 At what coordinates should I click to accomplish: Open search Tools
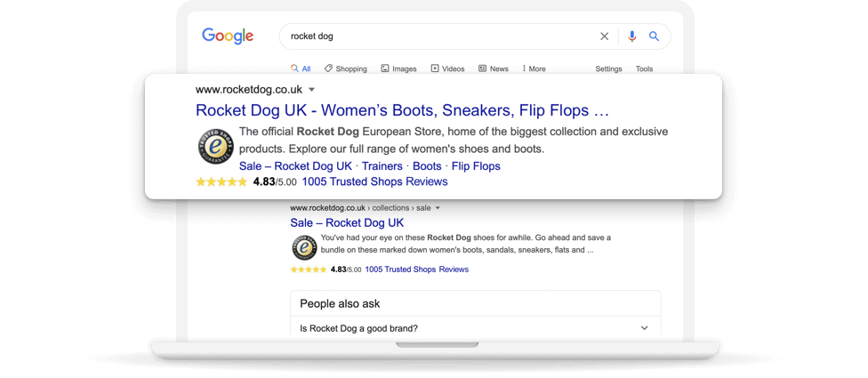tap(644, 68)
